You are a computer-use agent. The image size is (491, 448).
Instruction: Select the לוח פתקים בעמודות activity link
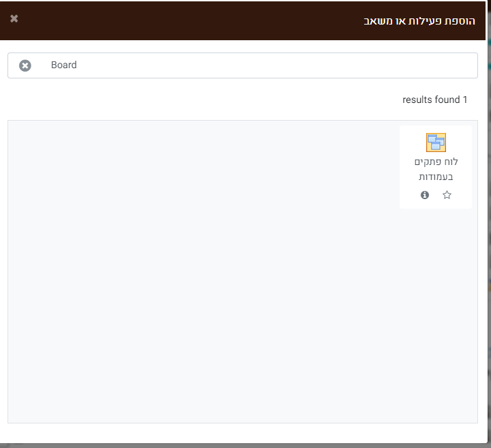436,168
